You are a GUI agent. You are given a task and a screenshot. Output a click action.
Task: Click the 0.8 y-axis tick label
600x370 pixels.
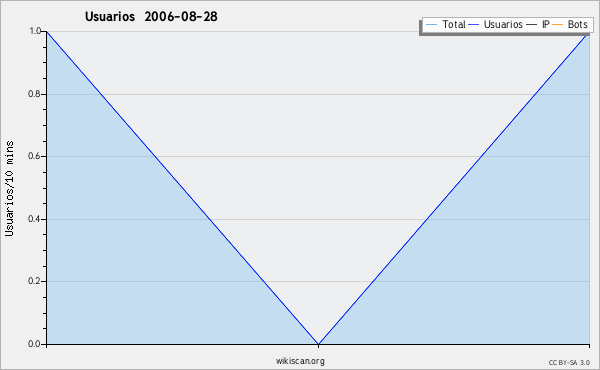(34, 94)
